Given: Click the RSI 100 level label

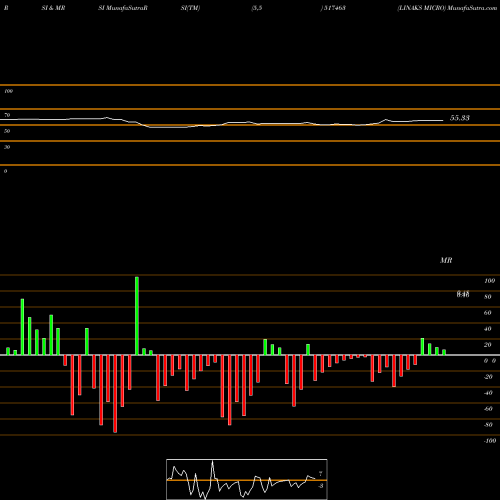Looking at the screenshot, I should 8,91.
